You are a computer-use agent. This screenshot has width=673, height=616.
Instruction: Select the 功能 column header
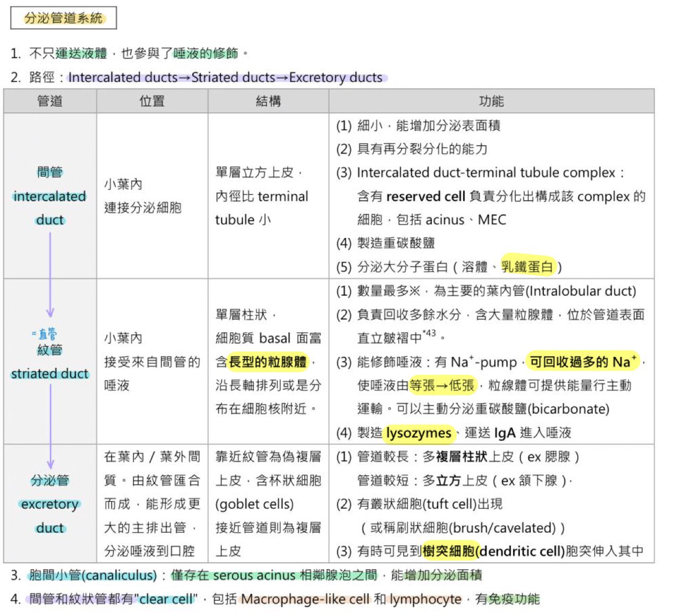491,101
